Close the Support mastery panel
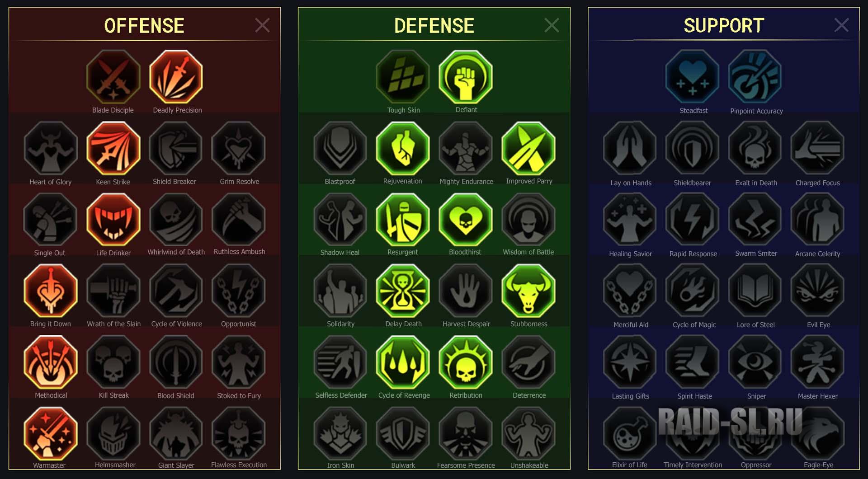 841,25
